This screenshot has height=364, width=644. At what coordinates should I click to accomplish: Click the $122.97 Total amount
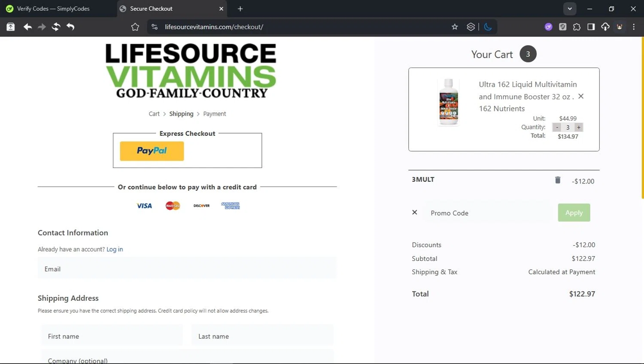point(582,294)
